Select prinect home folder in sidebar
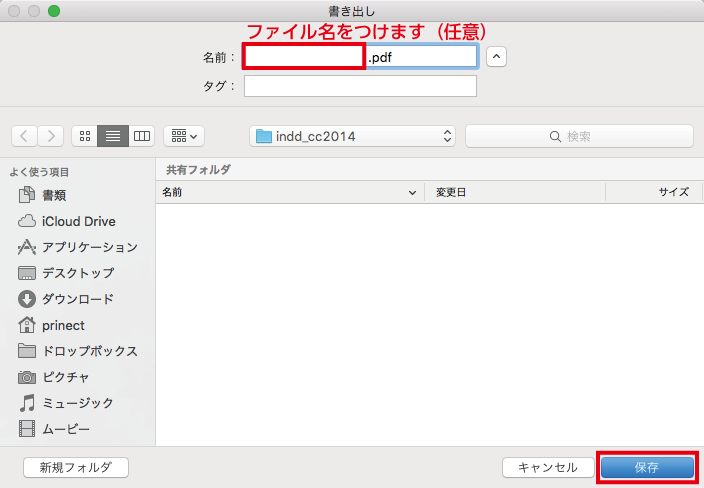 (x=51, y=325)
